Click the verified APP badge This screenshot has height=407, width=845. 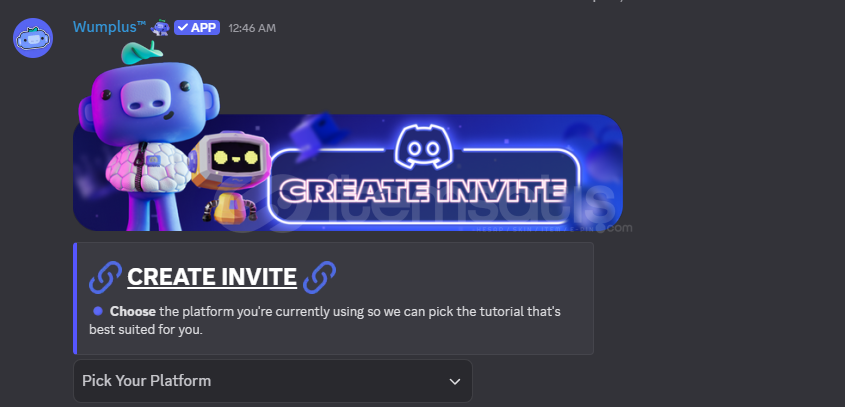pyautogui.click(x=197, y=27)
